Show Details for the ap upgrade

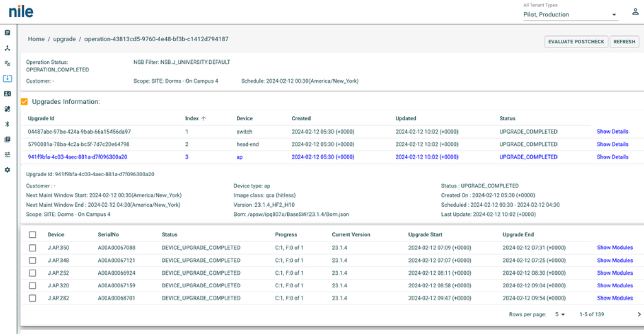click(x=613, y=157)
